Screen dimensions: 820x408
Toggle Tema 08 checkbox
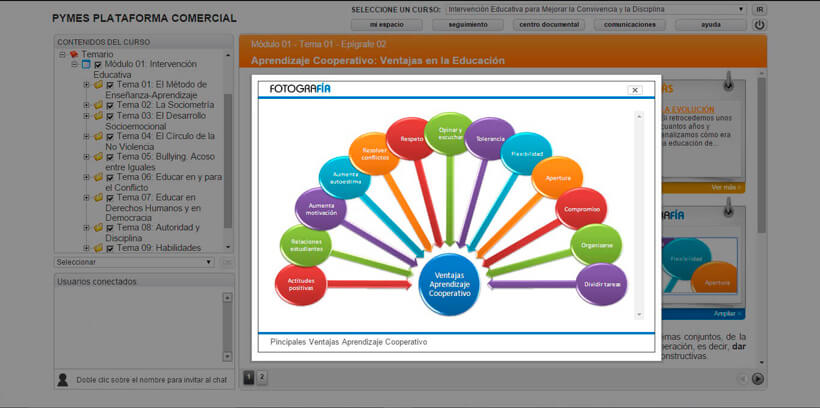(110, 229)
